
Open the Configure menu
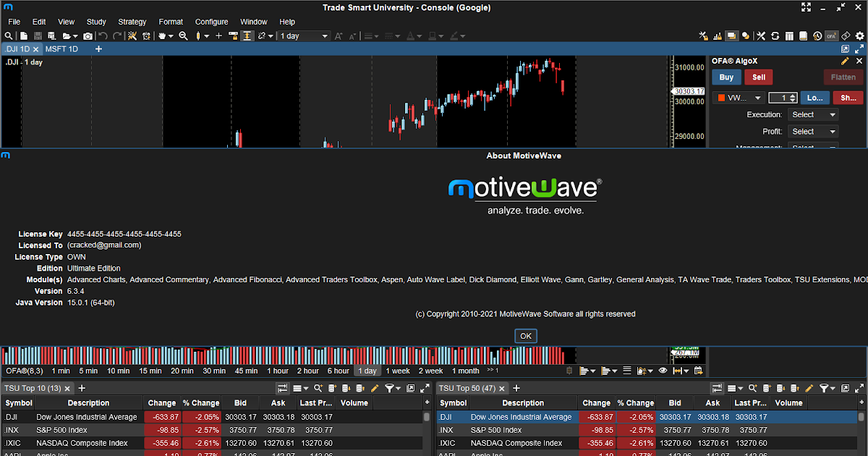pos(211,22)
